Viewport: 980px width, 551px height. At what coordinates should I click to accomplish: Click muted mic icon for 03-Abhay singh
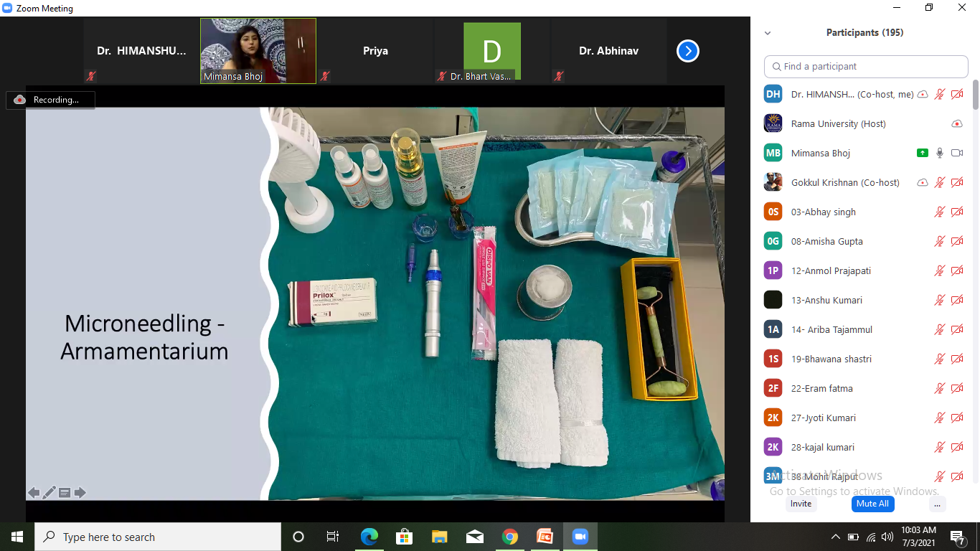point(940,212)
